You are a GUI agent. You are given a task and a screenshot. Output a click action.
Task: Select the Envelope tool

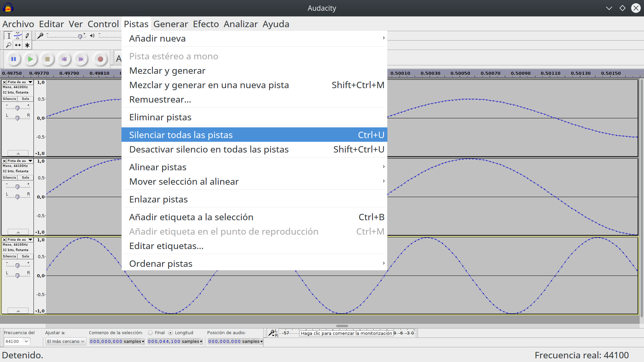(18, 36)
